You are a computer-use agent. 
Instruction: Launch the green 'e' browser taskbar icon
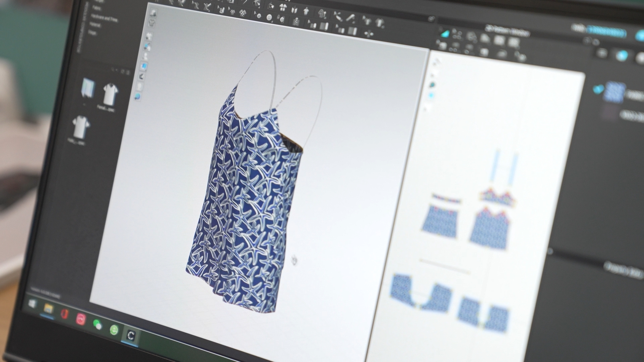114,330
